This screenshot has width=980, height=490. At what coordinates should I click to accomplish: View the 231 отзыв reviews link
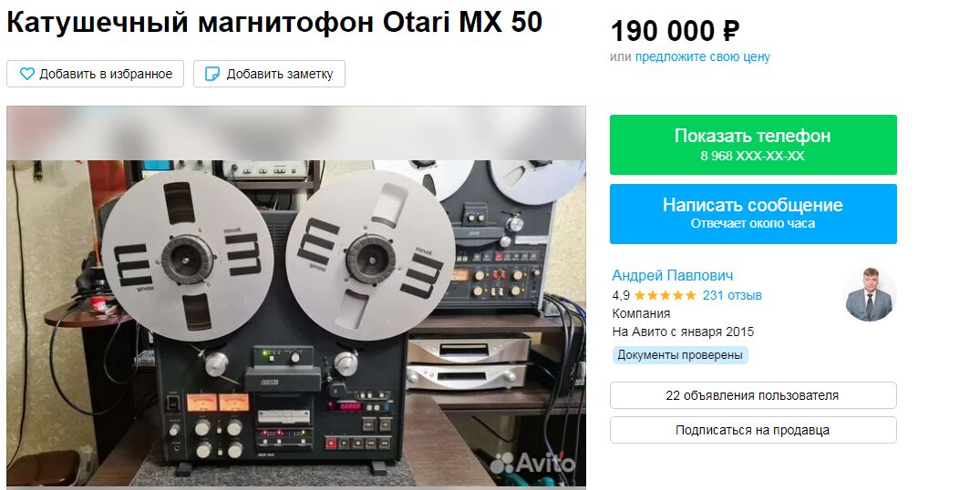[x=732, y=295]
